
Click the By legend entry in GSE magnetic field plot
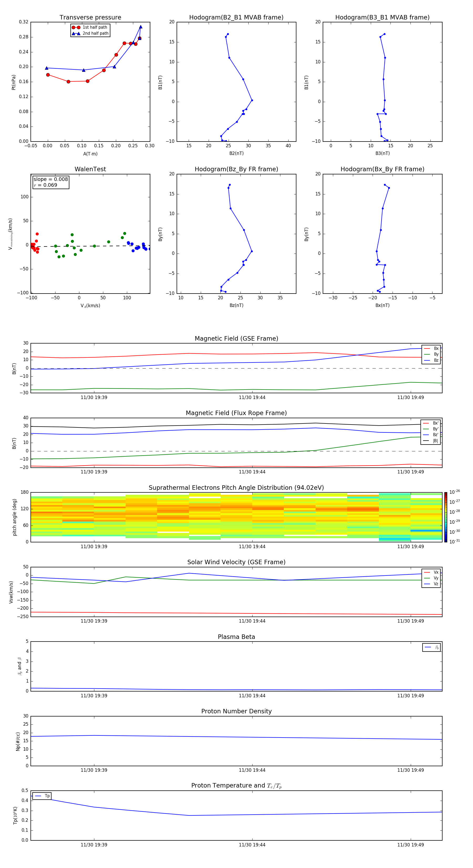tap(431, 354)
